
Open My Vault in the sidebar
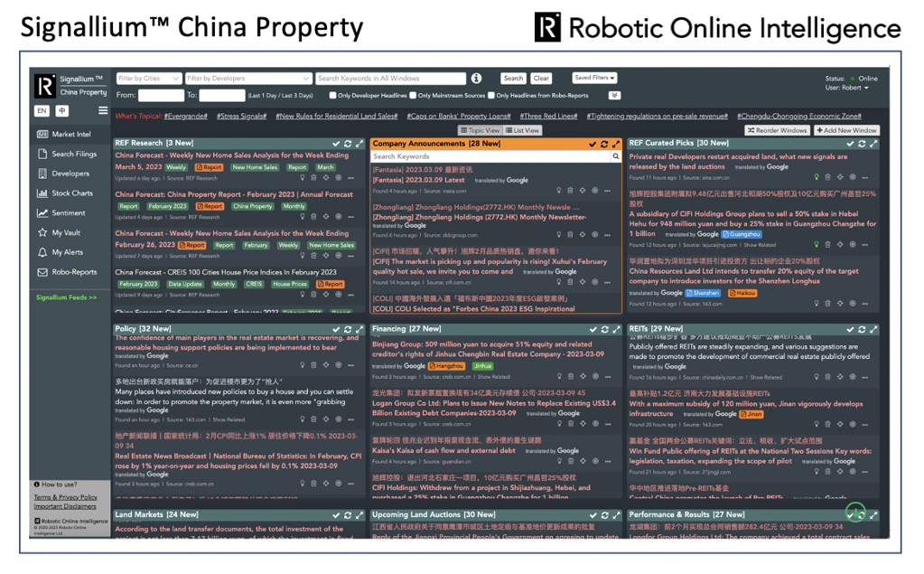click(x=59, y=232)
